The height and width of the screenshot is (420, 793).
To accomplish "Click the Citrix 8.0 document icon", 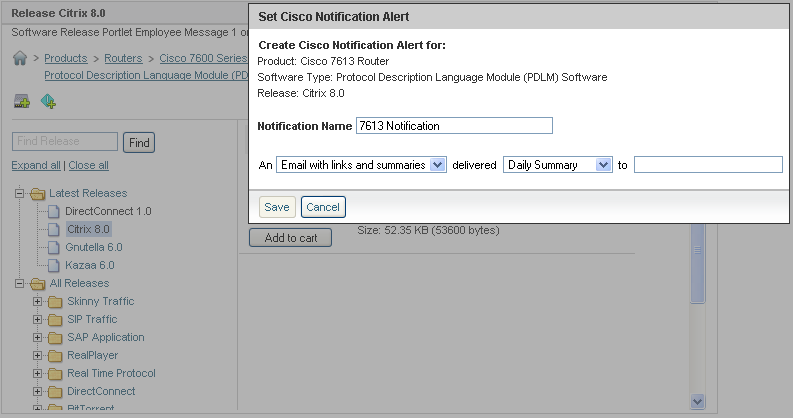I will point(54,229).
